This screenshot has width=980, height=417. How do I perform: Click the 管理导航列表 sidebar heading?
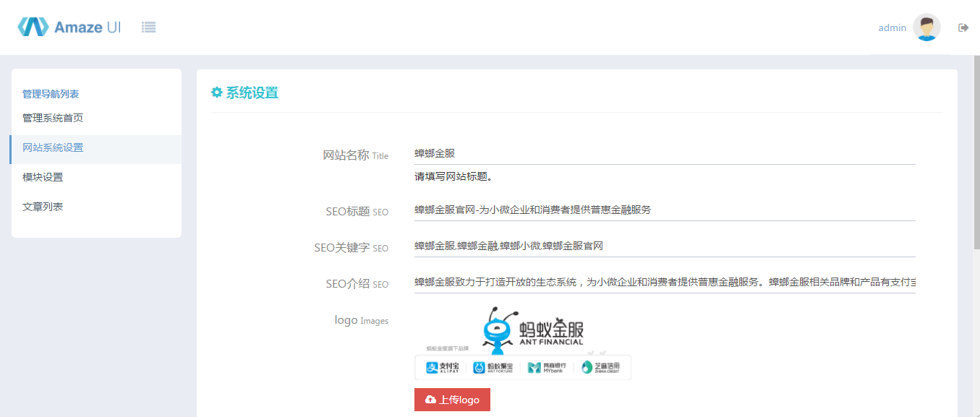51,94
